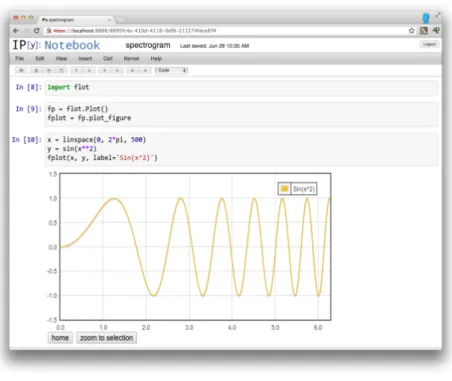452x381 pixels.
Task: Open the Edit menu
Action: tap(40, 58)
